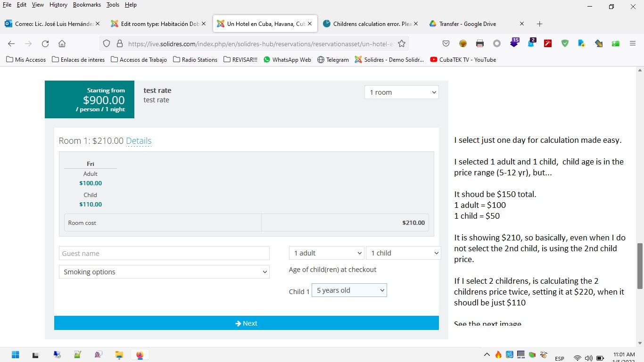Click the Firefox reload page icon

(45, 44)
